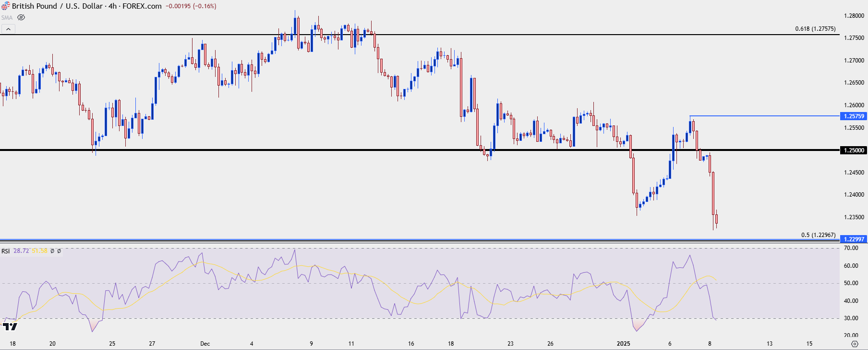Click the 1.23500 price axis tick

coord(854,217)
